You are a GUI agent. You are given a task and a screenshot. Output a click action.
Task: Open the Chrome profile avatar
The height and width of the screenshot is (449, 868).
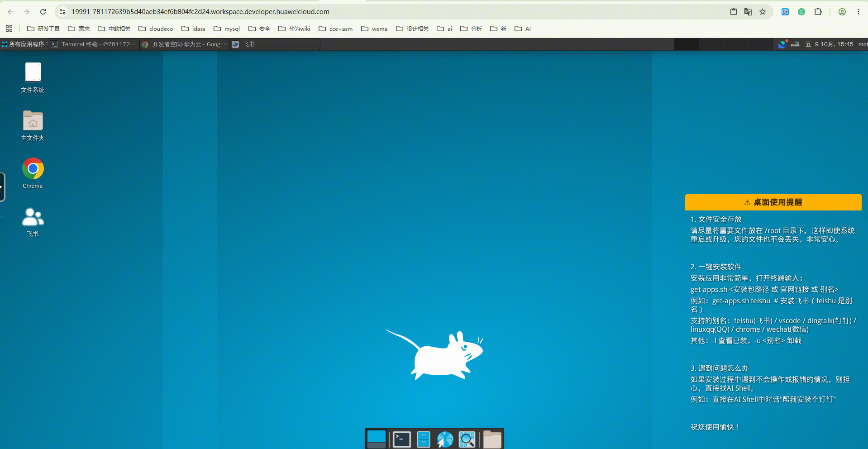(x=842, y=12)
